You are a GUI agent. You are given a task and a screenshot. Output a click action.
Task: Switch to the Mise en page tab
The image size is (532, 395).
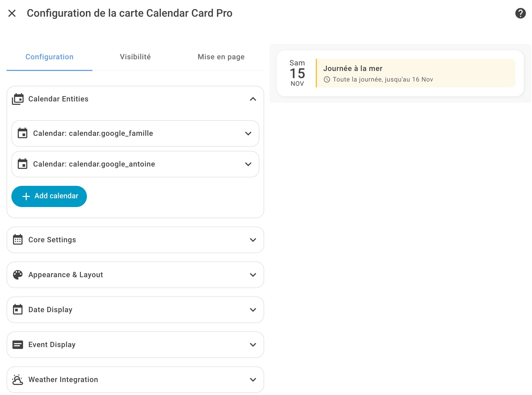(221, 57)
